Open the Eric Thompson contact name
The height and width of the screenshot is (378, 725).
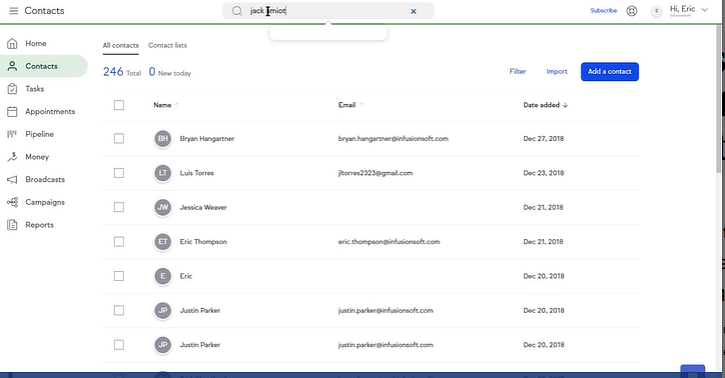coord(203,242)
